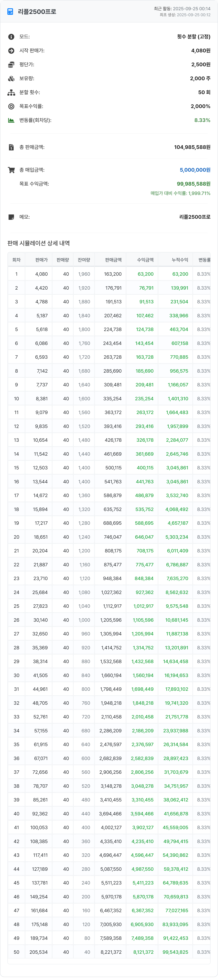218x980 pixels.
Task: Click the 수익금액 column header
Action: [x=145, y=260]
